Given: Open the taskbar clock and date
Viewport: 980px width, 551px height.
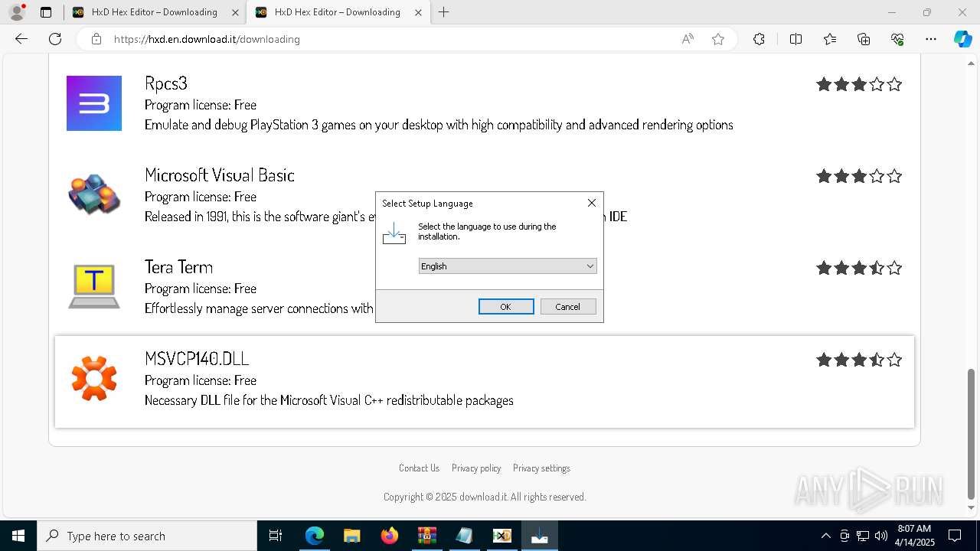Looking at the screenshot, I should 914,536.
